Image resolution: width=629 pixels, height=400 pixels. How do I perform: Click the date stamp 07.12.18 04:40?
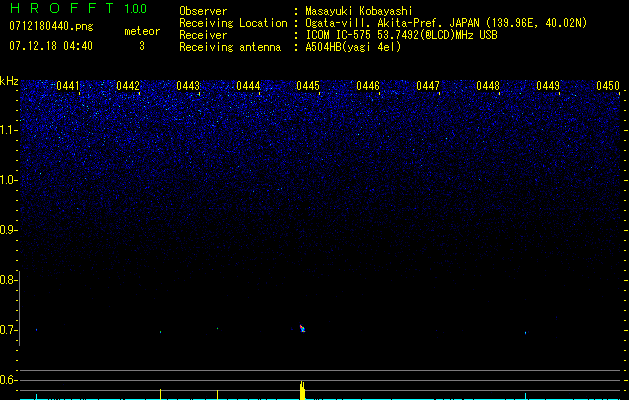pos(51,46)
